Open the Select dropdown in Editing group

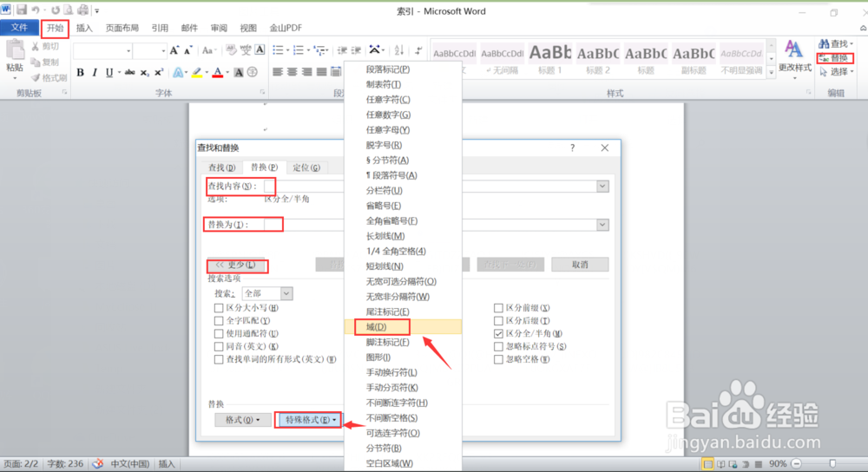(x=837, y=72)
